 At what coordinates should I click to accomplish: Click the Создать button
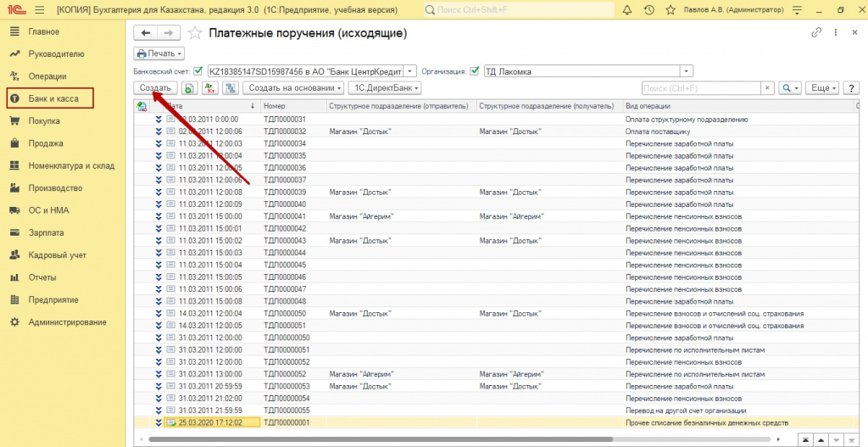pos(156,88)
